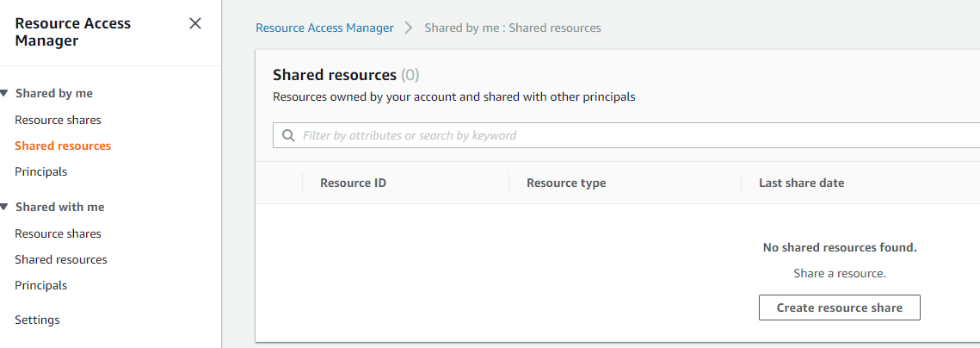Open Resource shares under Shared with me

(58, 233)
